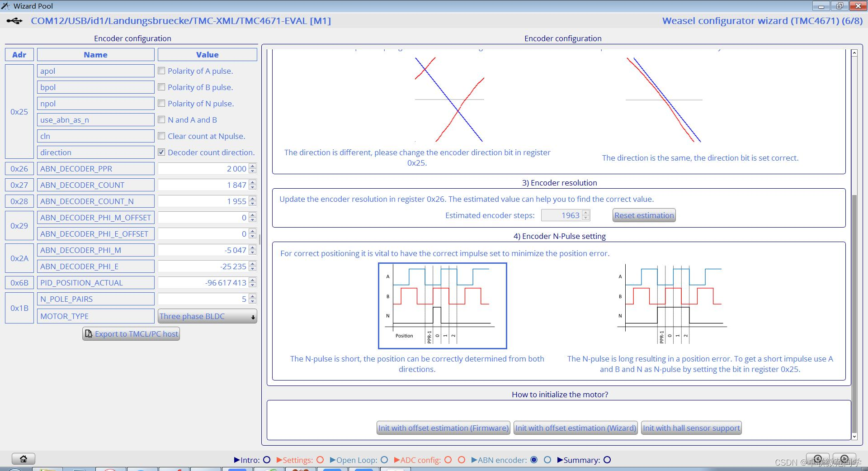The image size is (868, 471).
Task: Select the Open Loop step radio button
Action: (x=384, y=460)
